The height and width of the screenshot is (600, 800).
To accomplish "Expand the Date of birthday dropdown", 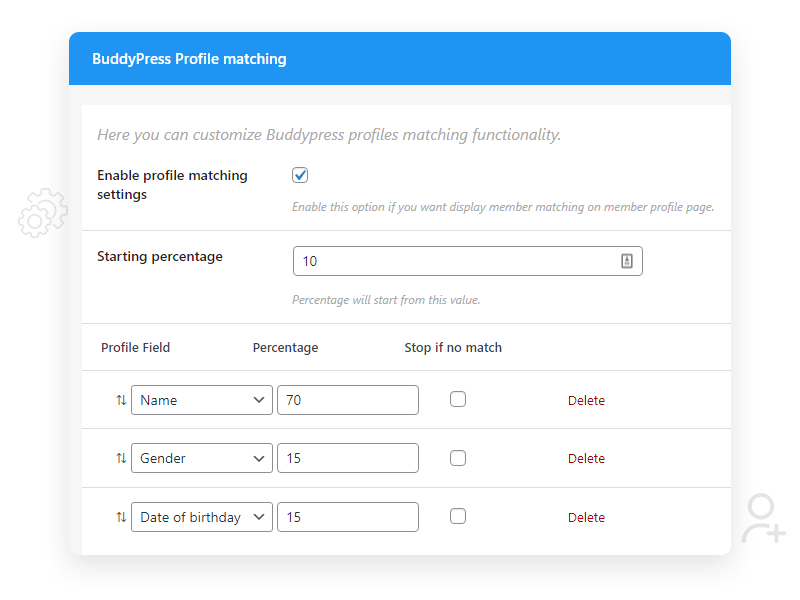I will (x=202, y=517).
